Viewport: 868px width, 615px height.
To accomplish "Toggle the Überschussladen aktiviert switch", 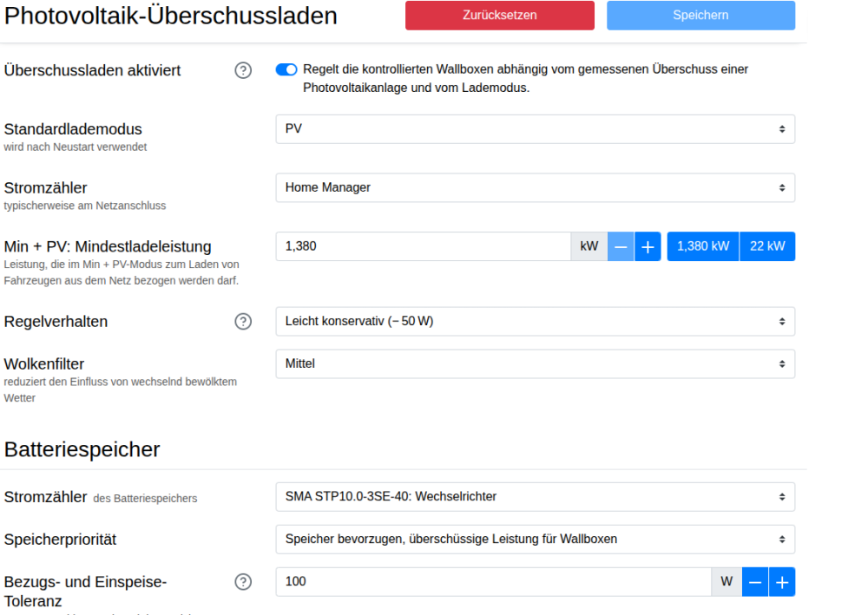I will coord(286,69).
